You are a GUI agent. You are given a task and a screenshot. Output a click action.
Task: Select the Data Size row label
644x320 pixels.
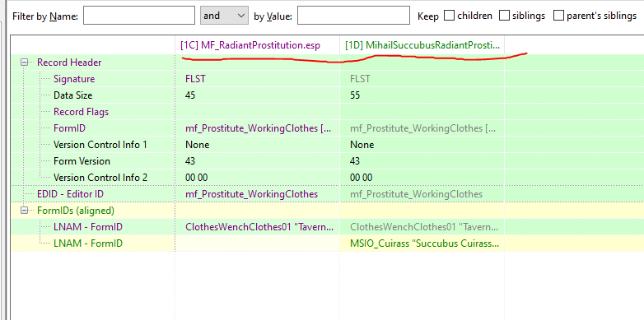click(x=72, y=95)
